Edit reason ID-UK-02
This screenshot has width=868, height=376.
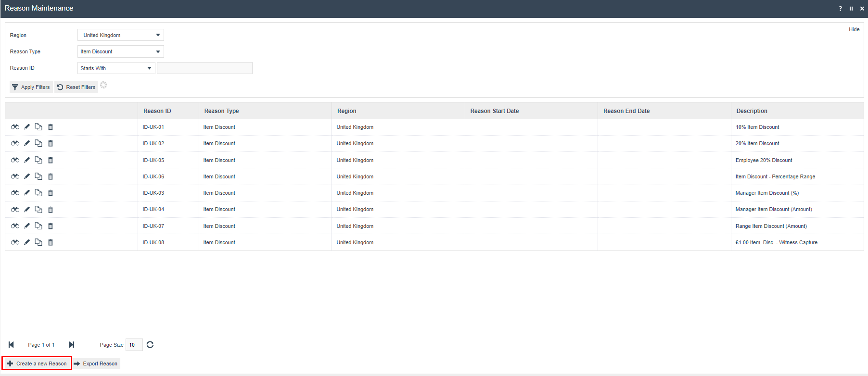[27, 143]
